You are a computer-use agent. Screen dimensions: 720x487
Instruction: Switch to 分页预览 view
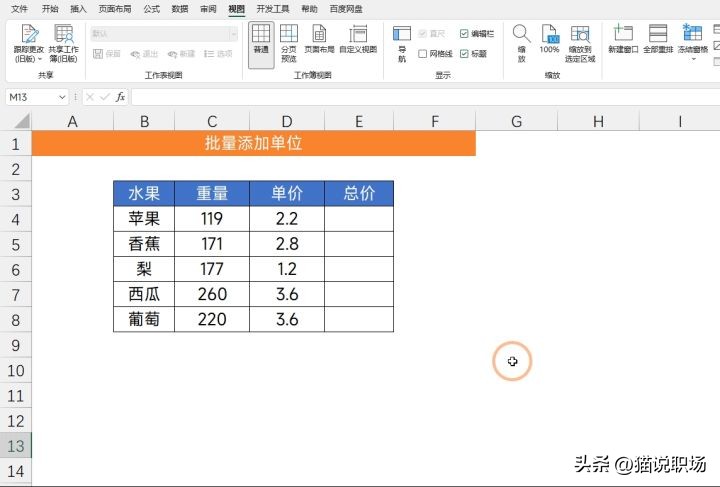[x=289, y=44]
